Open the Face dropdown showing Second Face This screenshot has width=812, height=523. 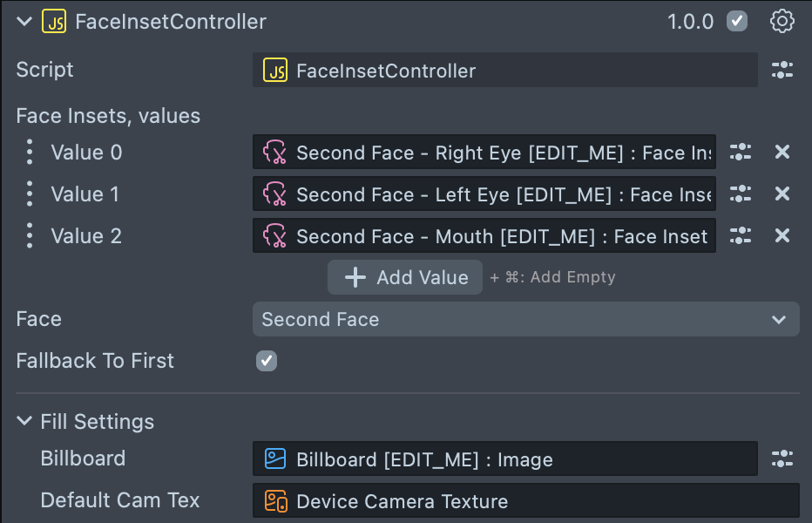[x=525, y=319]
